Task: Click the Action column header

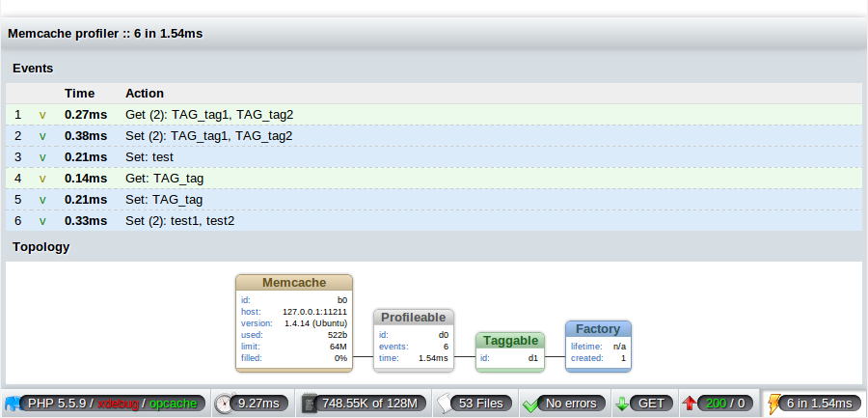Action: coord(145,93)
